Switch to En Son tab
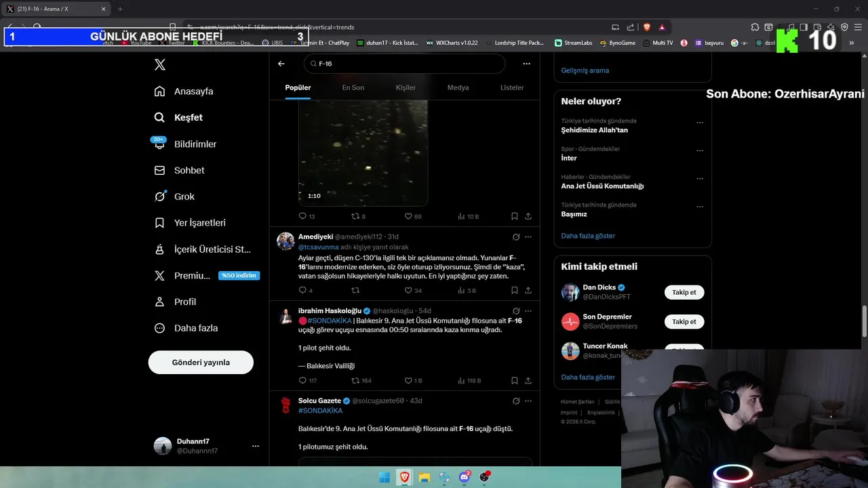This screenshot has width=868, height=488. click(353, 87)
